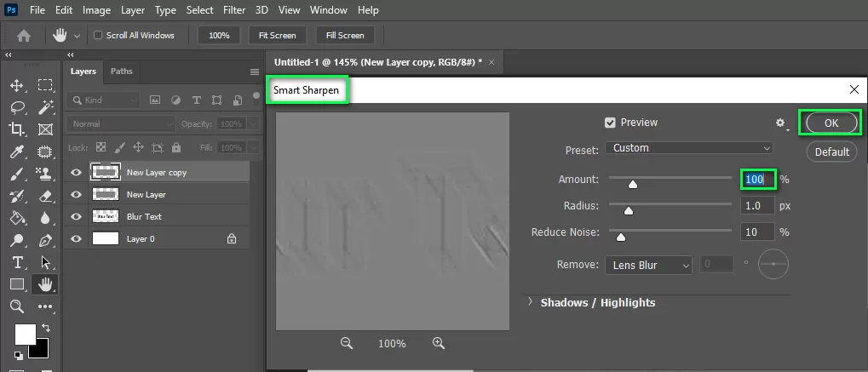Collapse the Layers panel double arrows
Viewport: 868px width, 372px height.
[x=71, y=54]
